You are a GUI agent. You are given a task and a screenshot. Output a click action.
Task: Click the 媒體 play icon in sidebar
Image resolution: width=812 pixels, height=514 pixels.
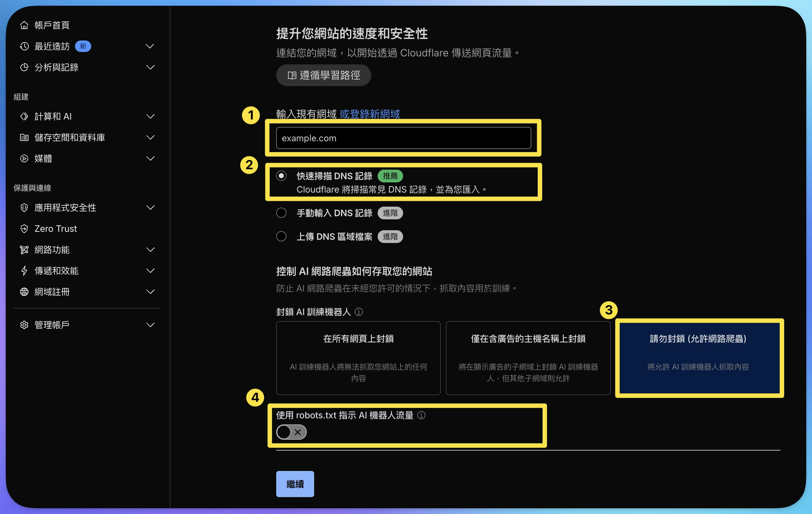24,158
